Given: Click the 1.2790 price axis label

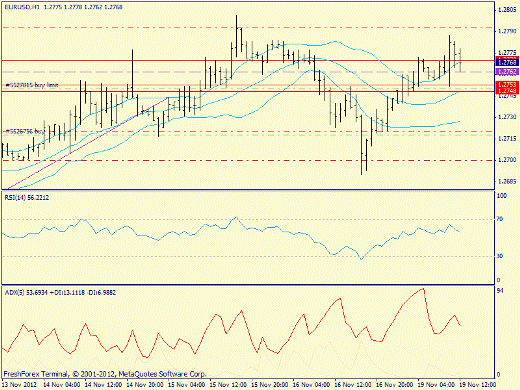Looking at the screenshot, I should point(507,31).
